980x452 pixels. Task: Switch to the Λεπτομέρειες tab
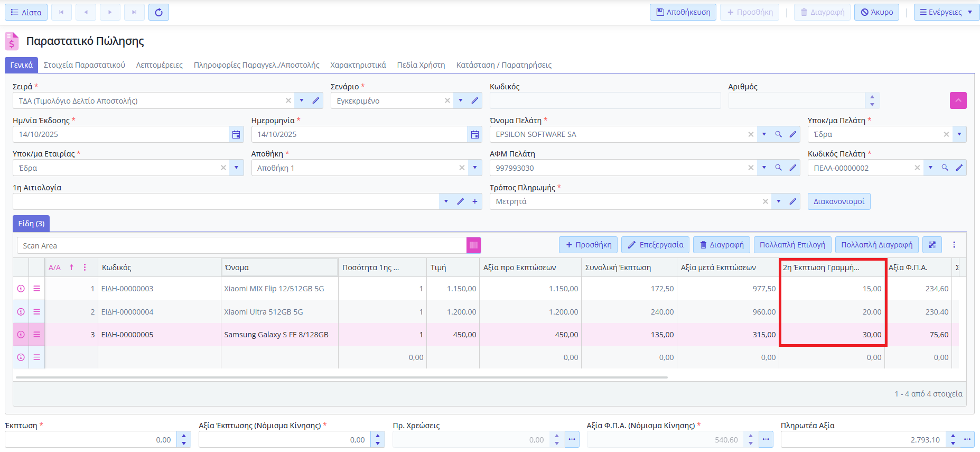coord(159,65)
